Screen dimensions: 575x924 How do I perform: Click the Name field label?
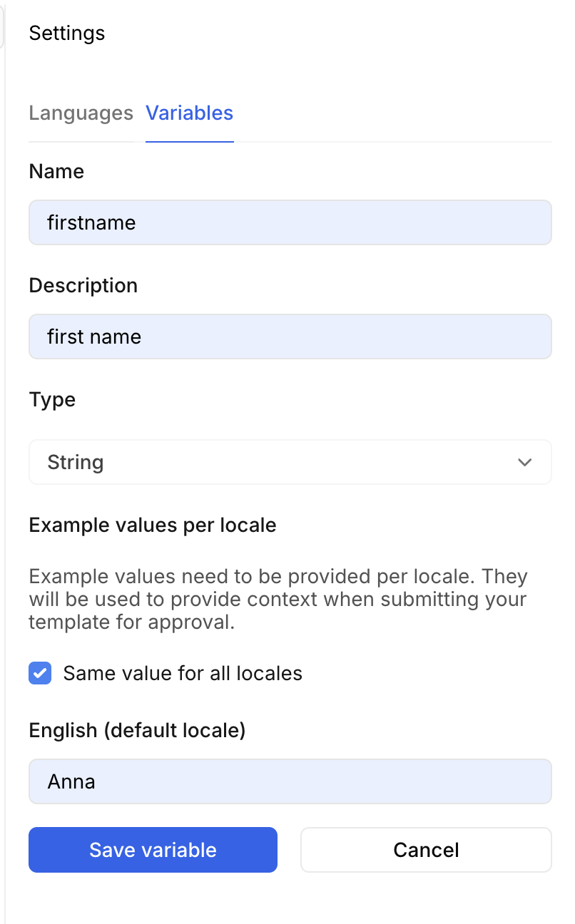[56, 171]
